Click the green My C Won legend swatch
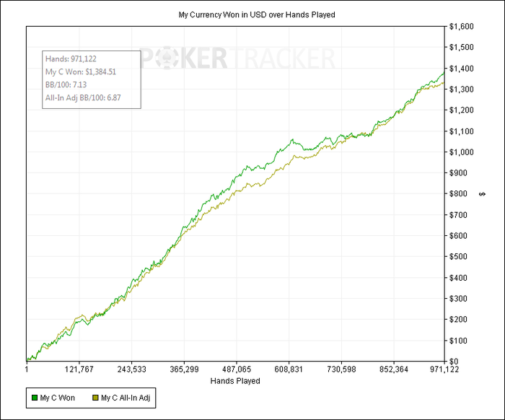The width and height of the screenshot is (505, 420). pos(35,398)
